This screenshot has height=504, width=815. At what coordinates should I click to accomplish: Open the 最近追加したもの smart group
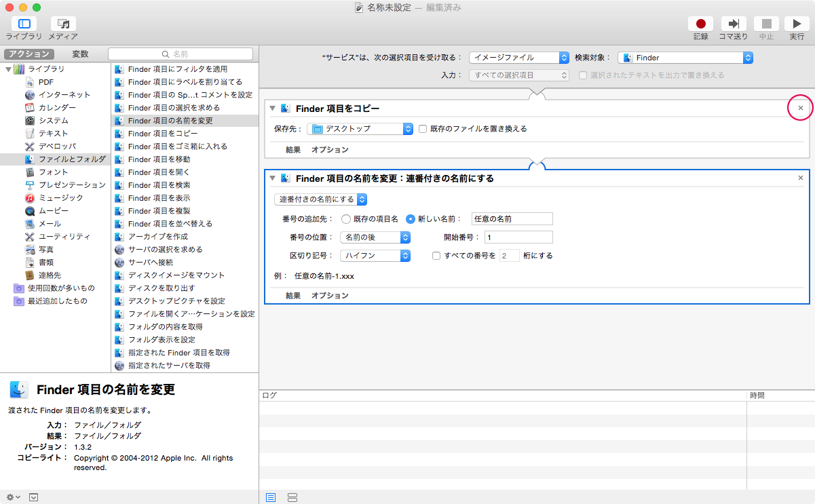[x=57, y=301]
